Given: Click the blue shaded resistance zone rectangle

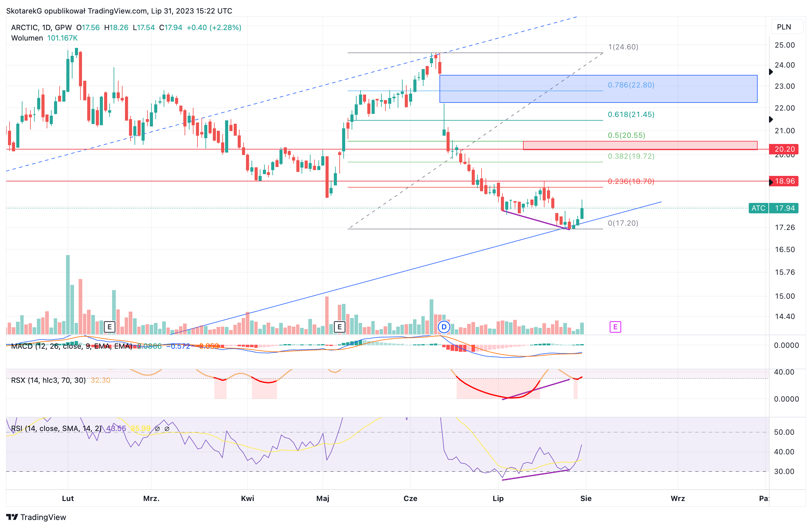Looking at the screenshot, I should click(599, 89).
